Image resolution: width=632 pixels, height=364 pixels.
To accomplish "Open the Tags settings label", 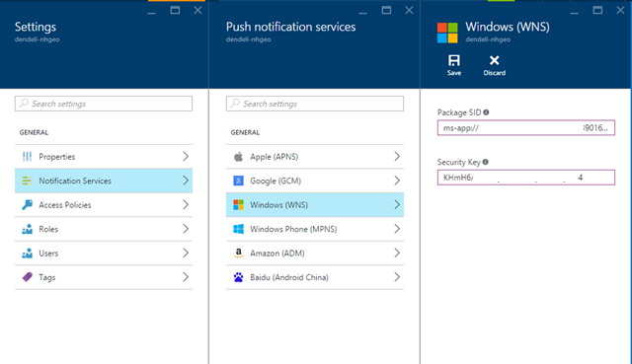I will [x=46, y=277].
